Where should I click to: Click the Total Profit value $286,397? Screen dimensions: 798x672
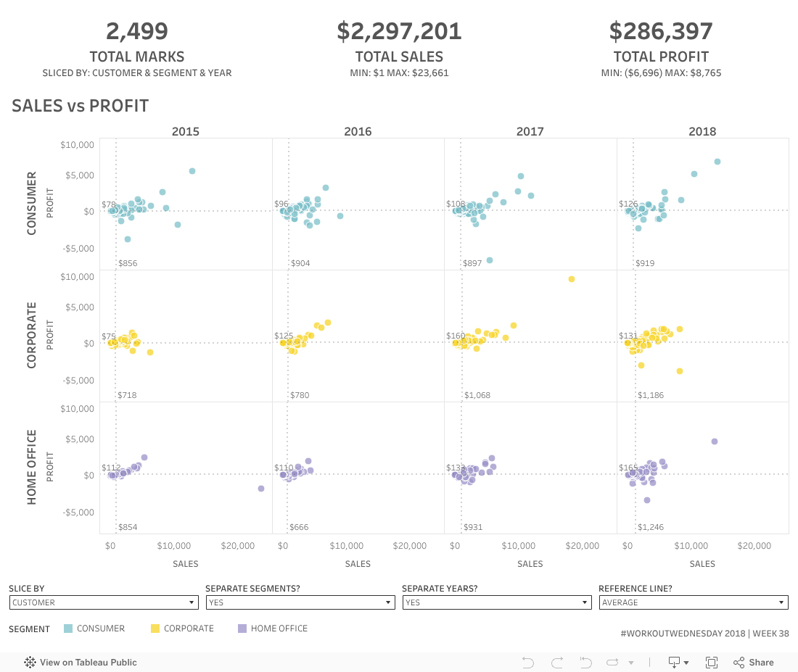661,31
